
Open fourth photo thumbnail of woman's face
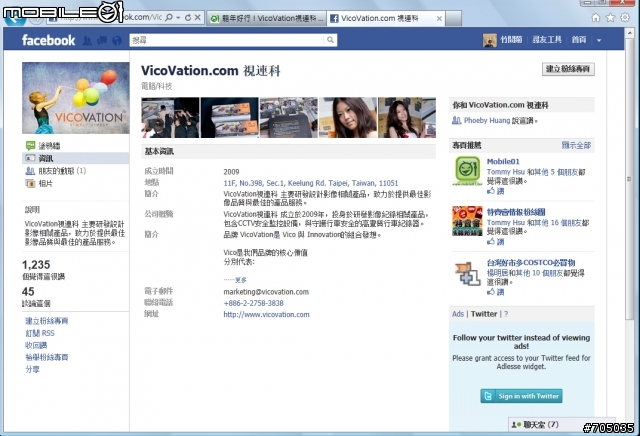point(348,117)
